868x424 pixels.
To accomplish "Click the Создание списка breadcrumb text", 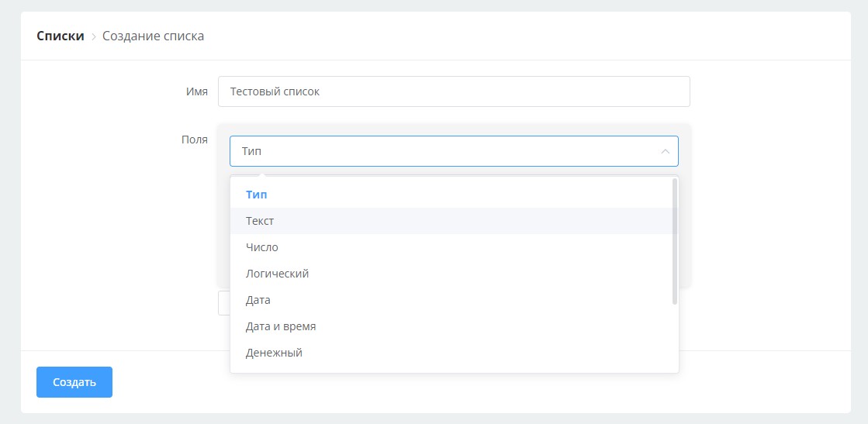I will click(153, 36).
